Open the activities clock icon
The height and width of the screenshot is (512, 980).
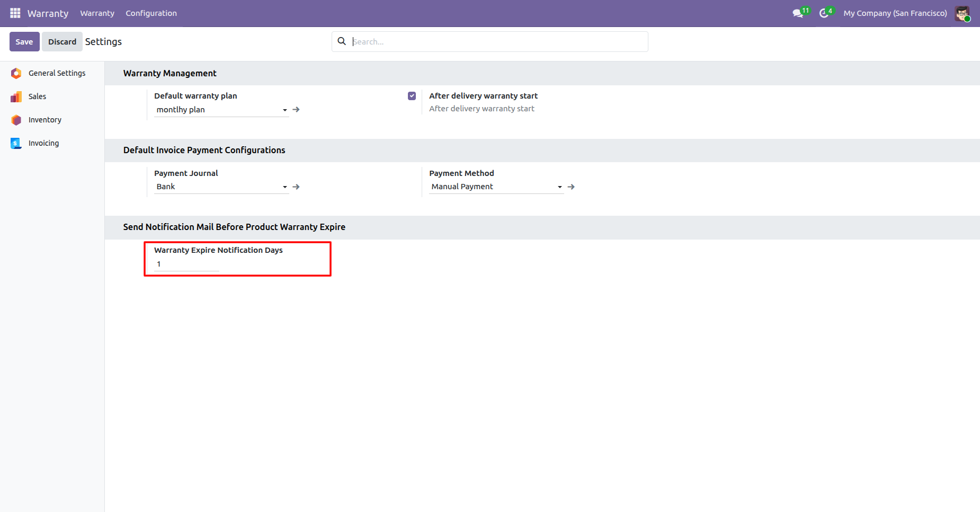pos(824,13)
